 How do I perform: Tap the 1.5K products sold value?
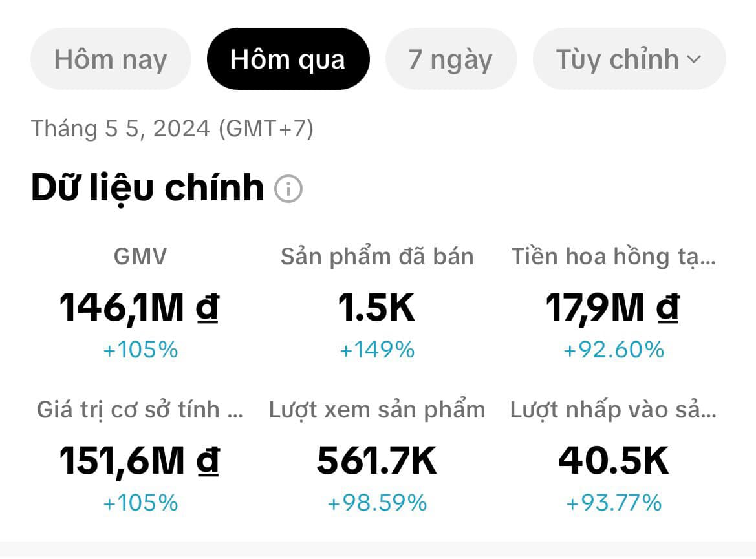click(x=376, y=308)
